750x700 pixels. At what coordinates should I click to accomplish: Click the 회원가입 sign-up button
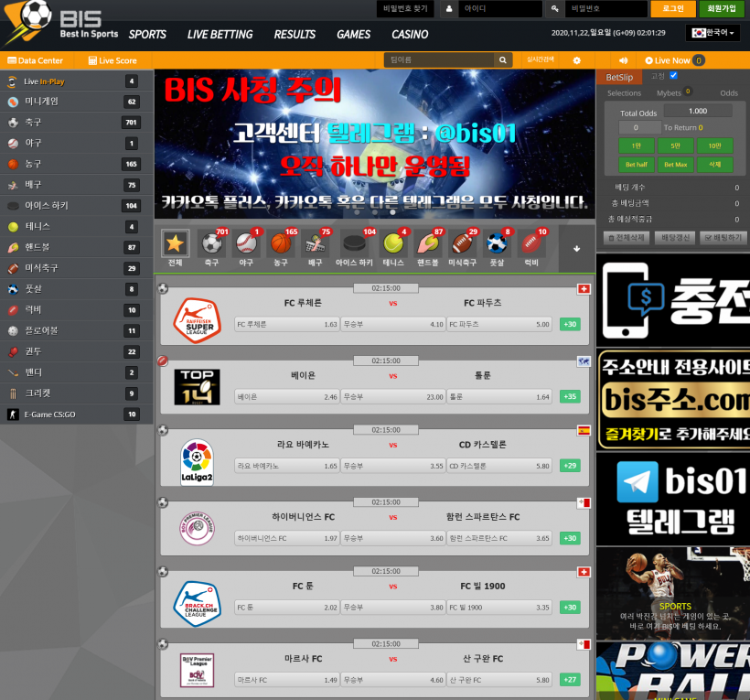coord(722,8)
